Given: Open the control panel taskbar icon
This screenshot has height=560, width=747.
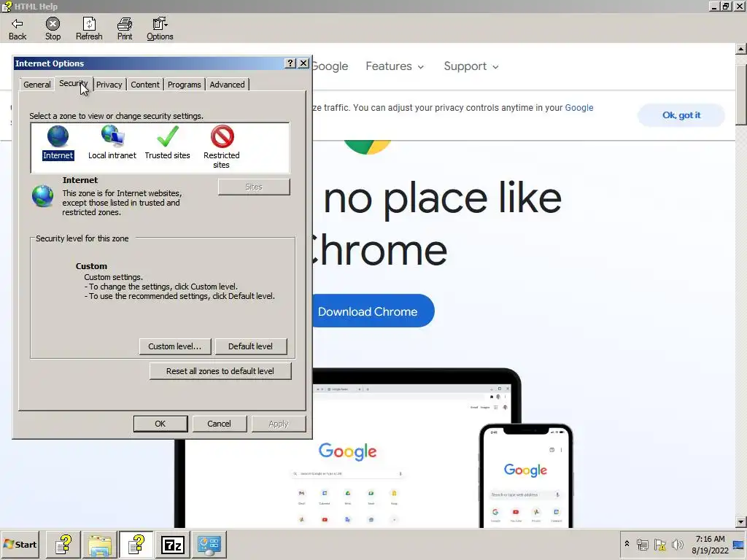Looking at the screenshot, I should 209,544.
